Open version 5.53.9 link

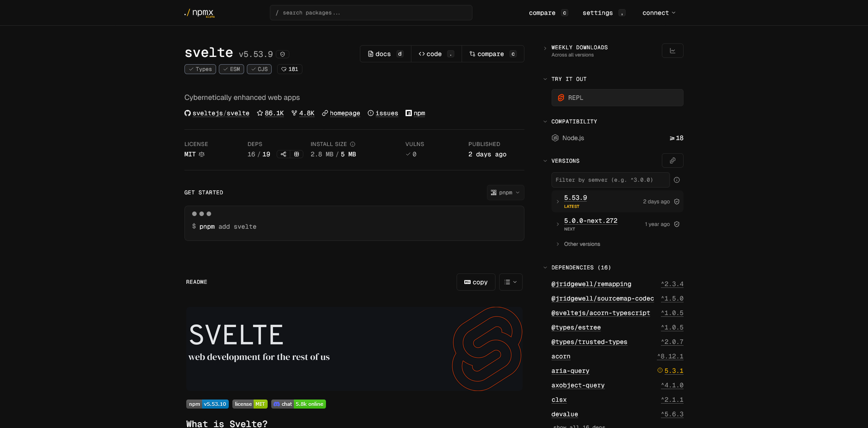point(576,198)
